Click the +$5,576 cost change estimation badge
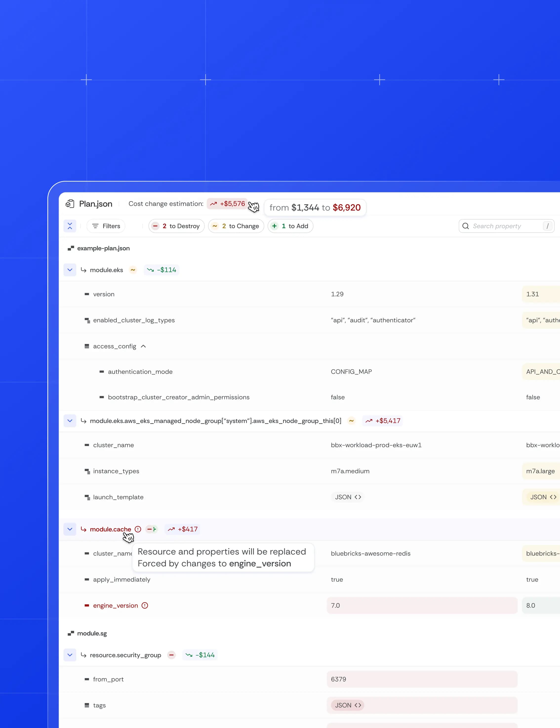Image resolution: width=560 pixels, height=728 pixels. (x=227, y=203)
